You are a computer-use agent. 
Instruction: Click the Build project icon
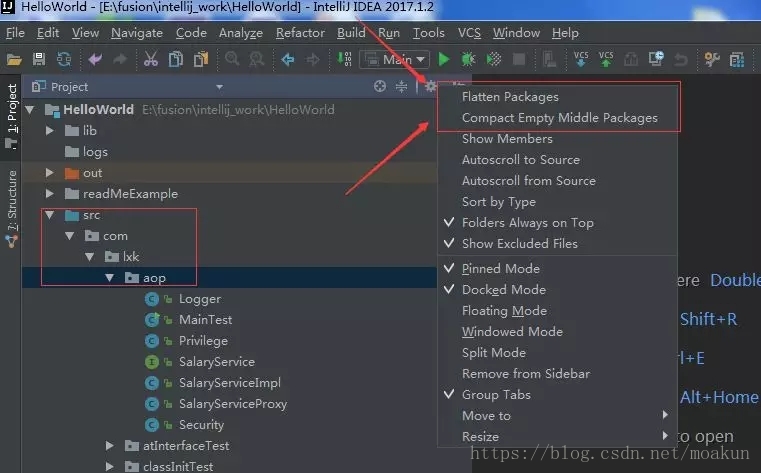[x=345, y=59]
